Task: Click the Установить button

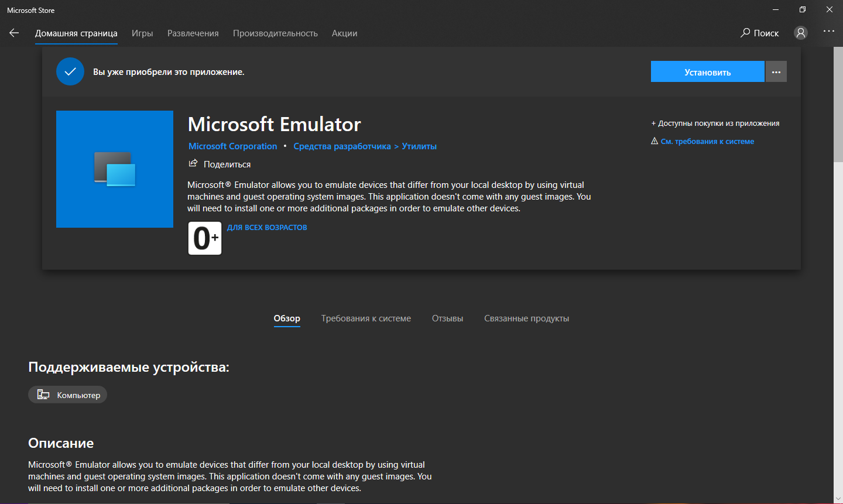Action: 708,72
